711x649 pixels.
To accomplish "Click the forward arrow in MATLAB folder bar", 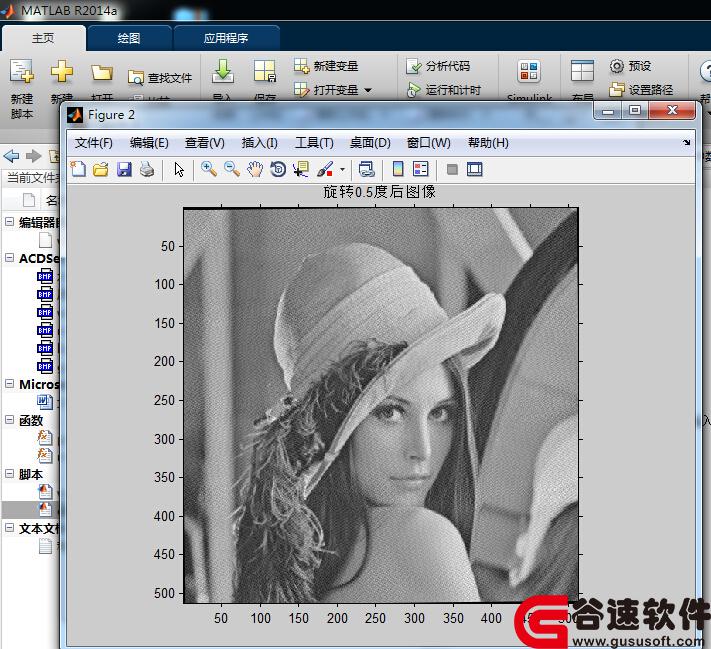I will [34, 156].
